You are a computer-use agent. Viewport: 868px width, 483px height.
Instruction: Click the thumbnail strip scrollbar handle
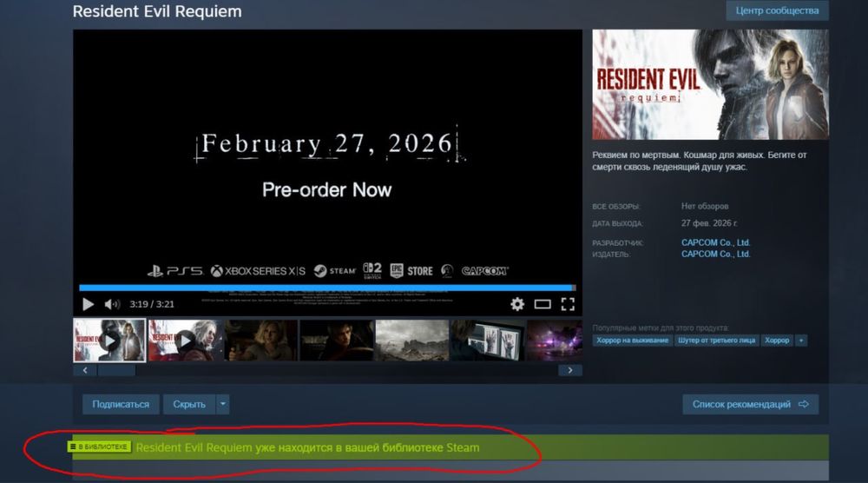click(x=117, y=370)
